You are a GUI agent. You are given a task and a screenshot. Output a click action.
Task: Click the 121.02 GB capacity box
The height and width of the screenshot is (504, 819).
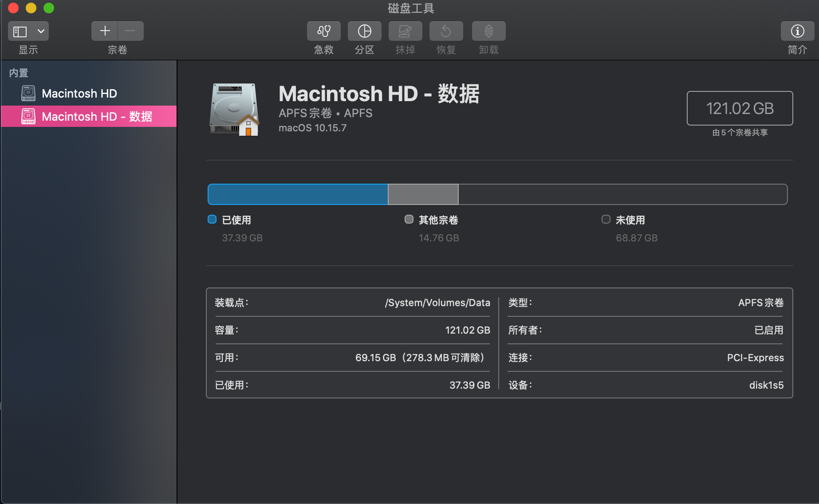tap(740, 108)
